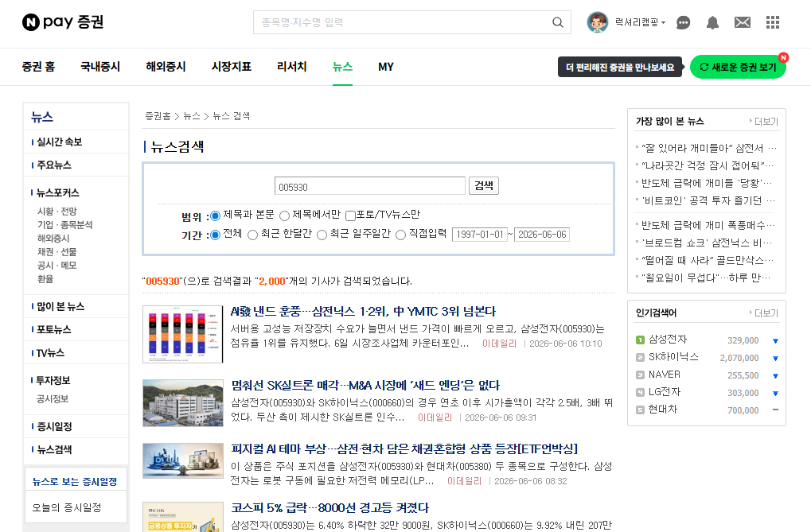Open the 국내증시 tab
The image size is (811, 532).
pos(100,67)
